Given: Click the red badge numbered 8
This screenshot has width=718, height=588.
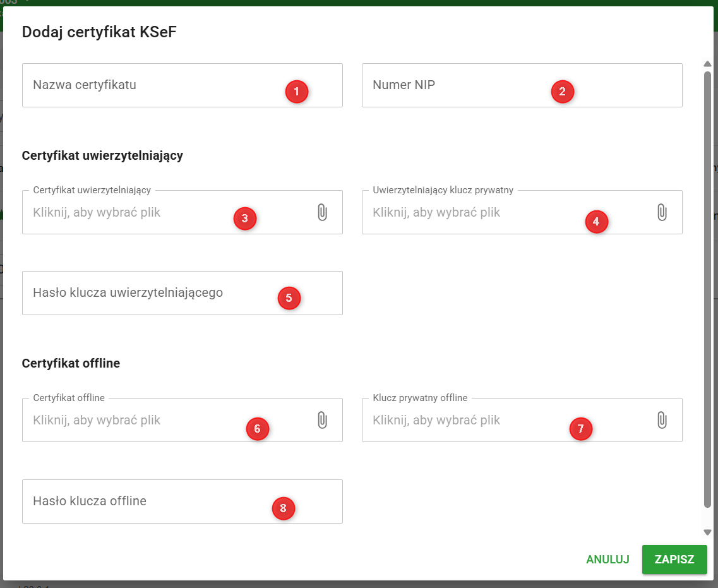Looking at the screenshot, I should point(284,508).
